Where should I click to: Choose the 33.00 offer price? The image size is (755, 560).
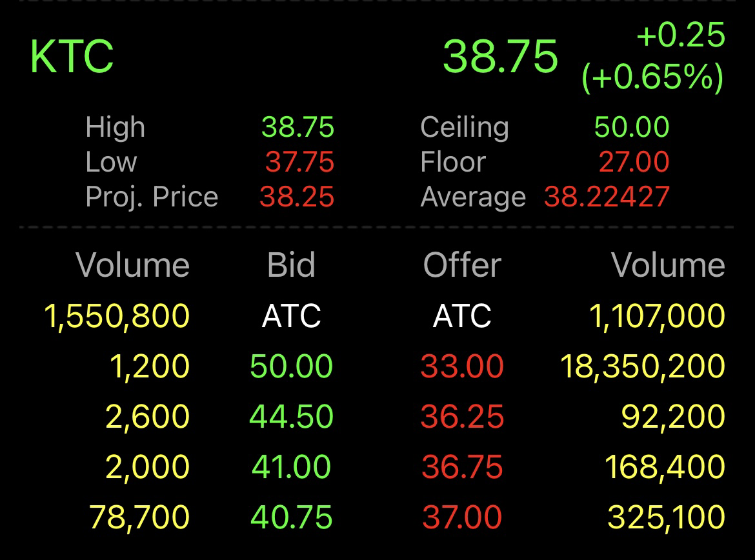462,366
